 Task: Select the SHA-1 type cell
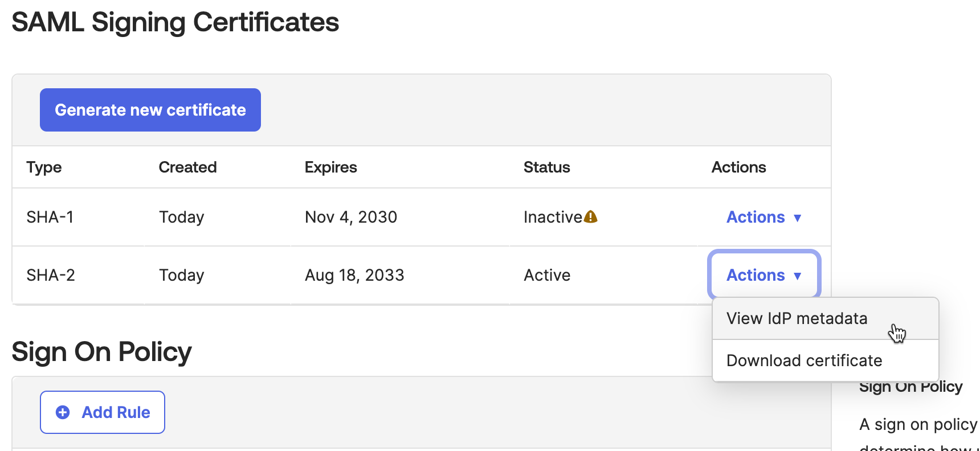coord(50,217)
